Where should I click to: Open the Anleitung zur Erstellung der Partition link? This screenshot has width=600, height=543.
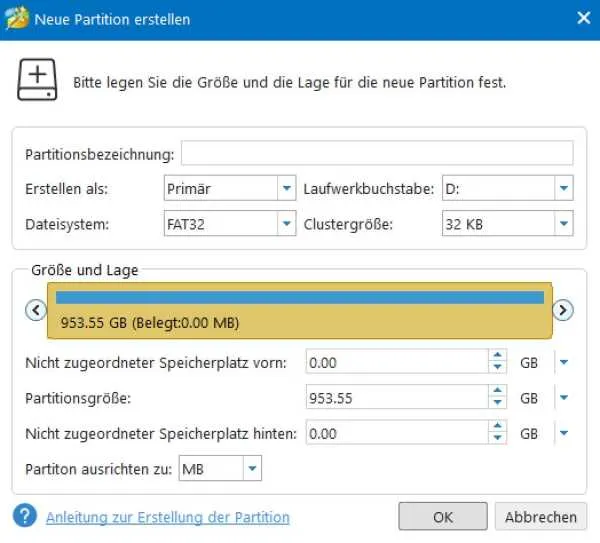coord(168,517)
